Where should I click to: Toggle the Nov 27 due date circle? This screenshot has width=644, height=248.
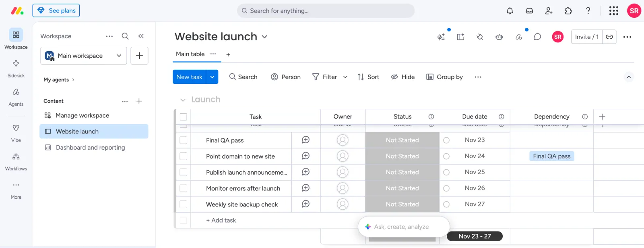(x=446, y=204)
